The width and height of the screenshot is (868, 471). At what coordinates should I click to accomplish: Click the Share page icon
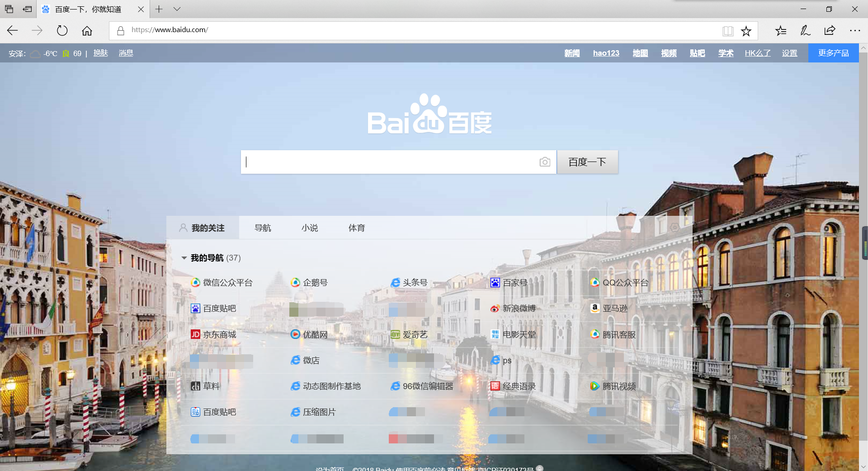830,30
